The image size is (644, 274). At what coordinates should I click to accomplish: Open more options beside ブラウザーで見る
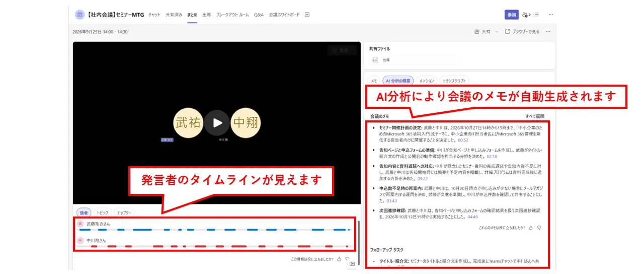tap(548, 31)
